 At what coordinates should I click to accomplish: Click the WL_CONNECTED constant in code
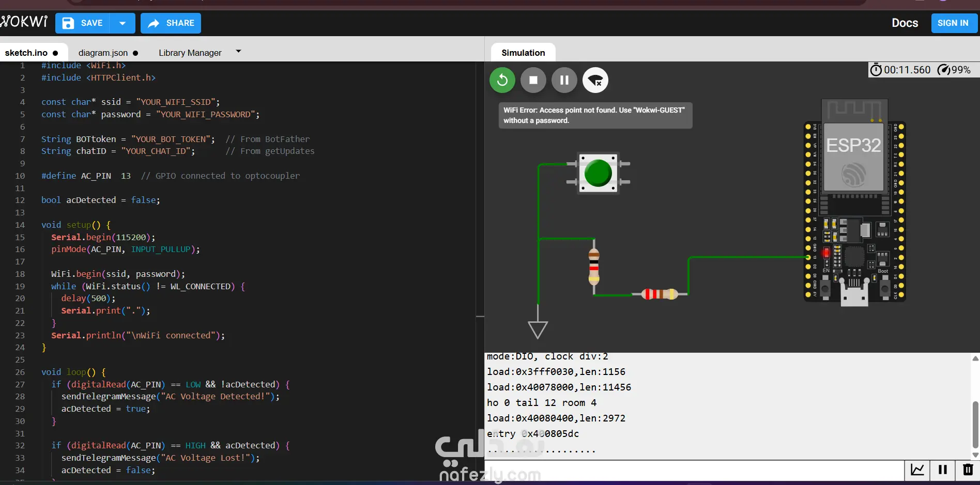coord(201,286)
